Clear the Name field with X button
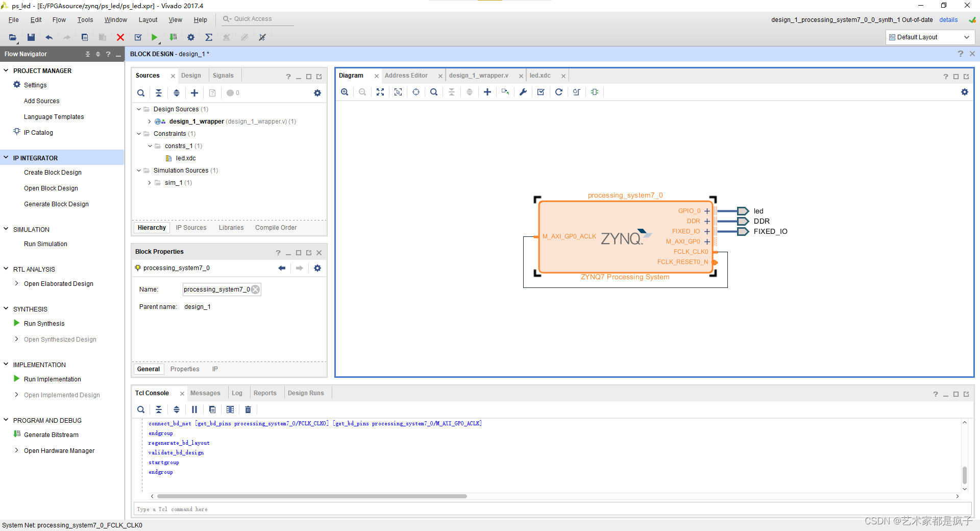The width and height of the screenshot is (980, 531). pyautogui.click(x=255, y=289)
